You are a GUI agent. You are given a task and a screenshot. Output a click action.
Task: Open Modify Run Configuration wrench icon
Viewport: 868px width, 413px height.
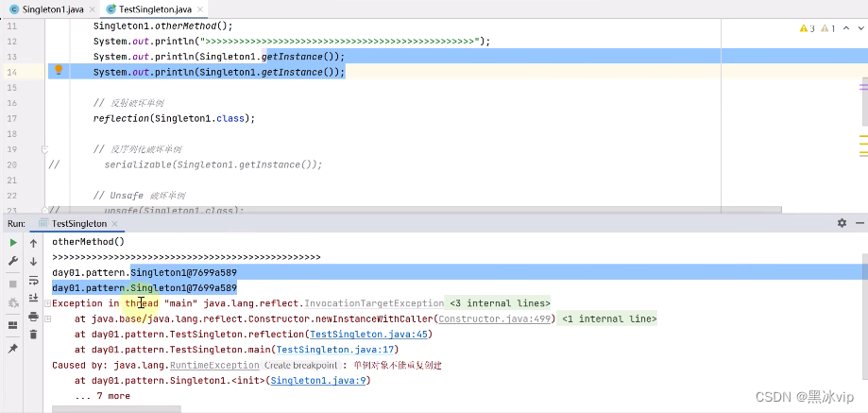pyautogui.click(x=13, y=261)
